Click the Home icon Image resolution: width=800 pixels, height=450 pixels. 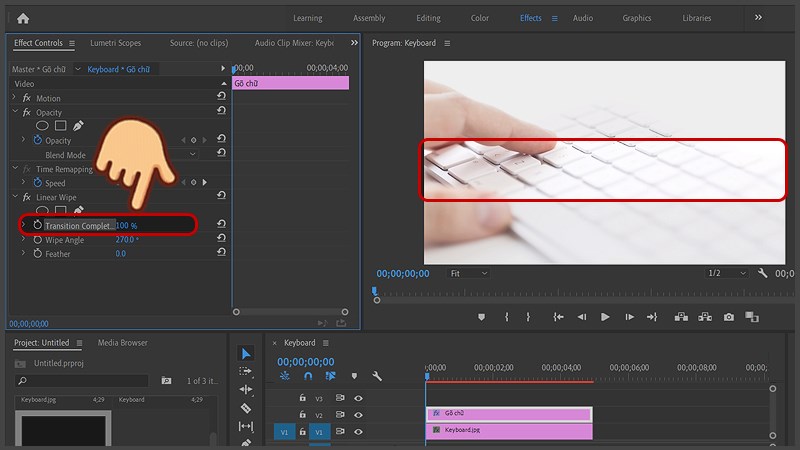pyautogui.click(x=23, y=18)
